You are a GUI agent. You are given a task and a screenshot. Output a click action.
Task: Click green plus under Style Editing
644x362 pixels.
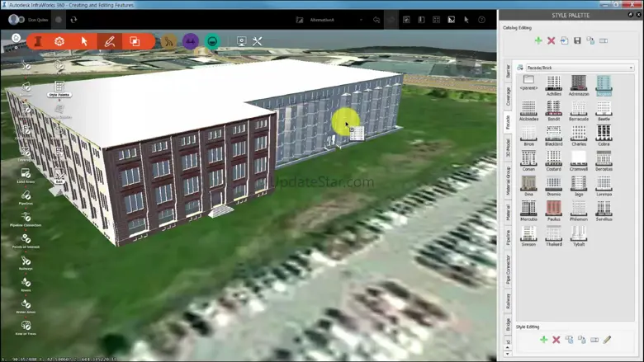pyautogui.click(x=543, y=340)
